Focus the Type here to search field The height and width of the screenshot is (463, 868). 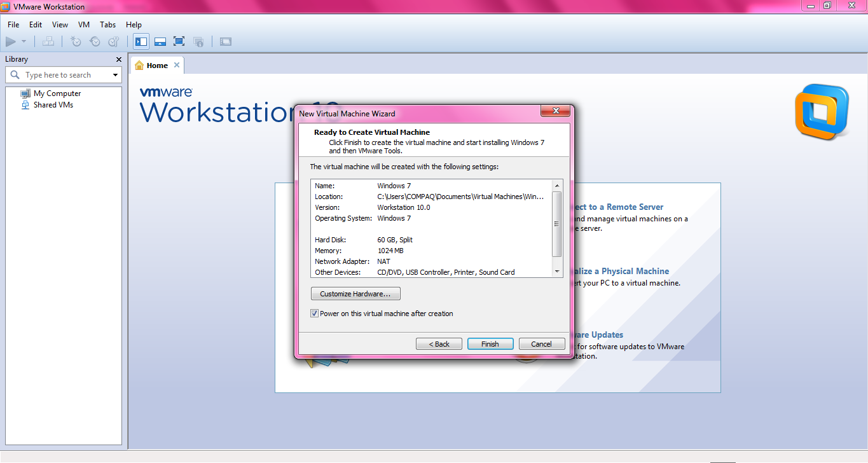pos(64,75)
